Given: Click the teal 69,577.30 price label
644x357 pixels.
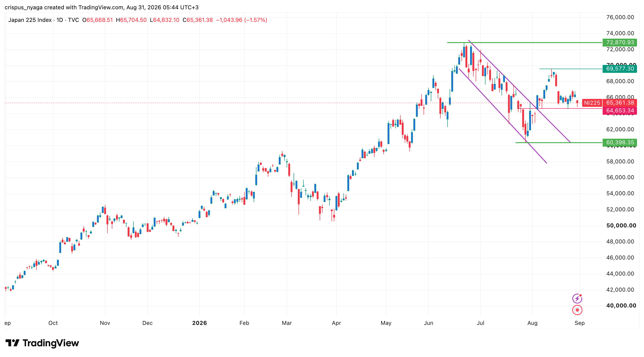Looking at the screenshot, I should [620, 69].
